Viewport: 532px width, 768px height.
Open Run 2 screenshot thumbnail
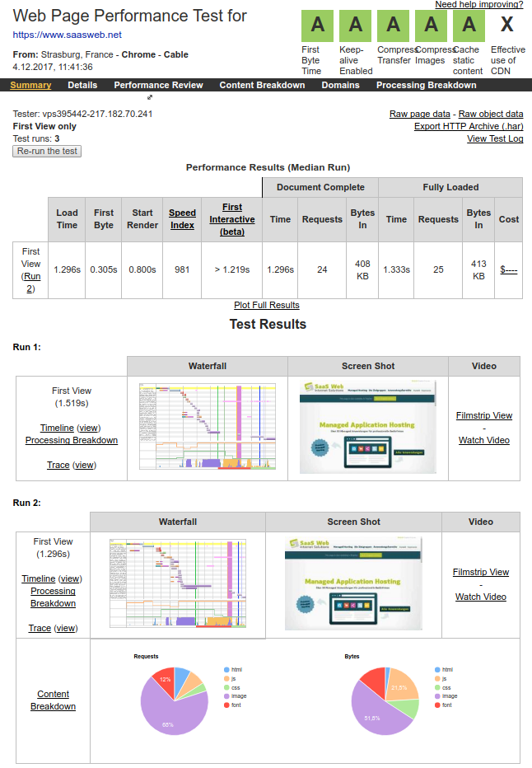353,584
